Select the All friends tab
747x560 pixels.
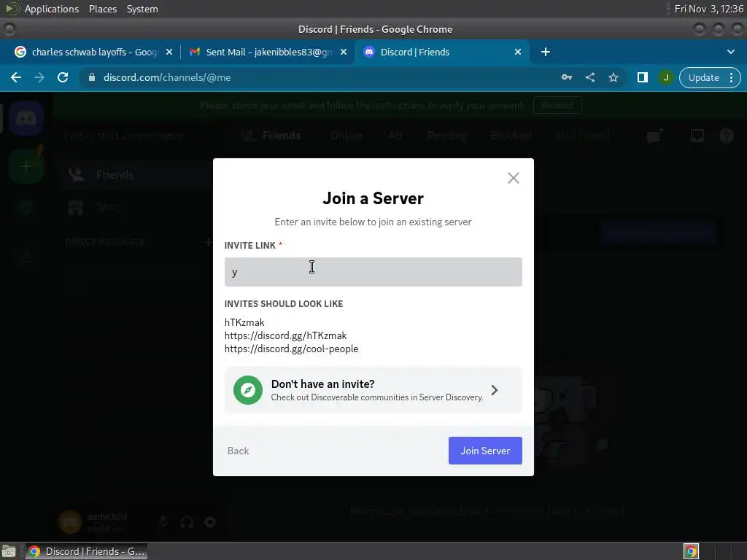395,136
